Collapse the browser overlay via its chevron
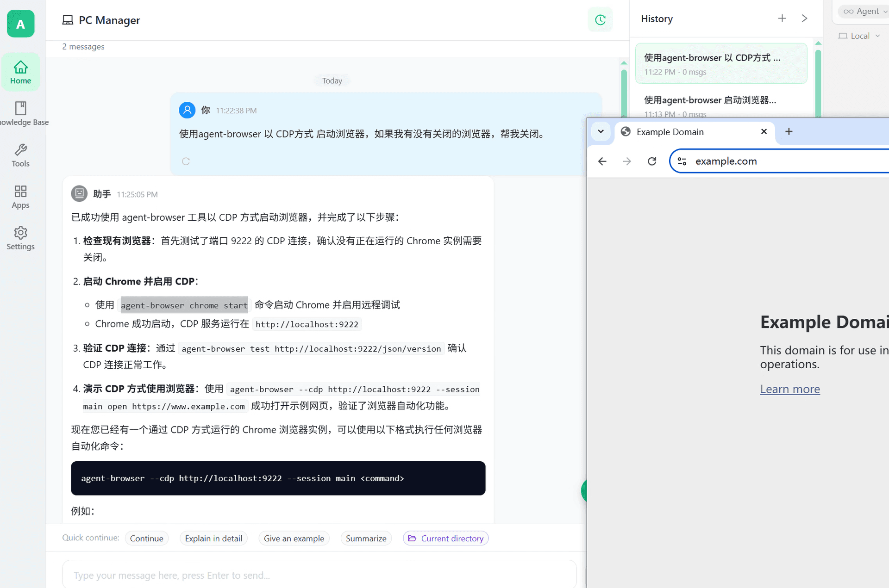The width and height of the screenshot is (889, 588). pos(601,131)
